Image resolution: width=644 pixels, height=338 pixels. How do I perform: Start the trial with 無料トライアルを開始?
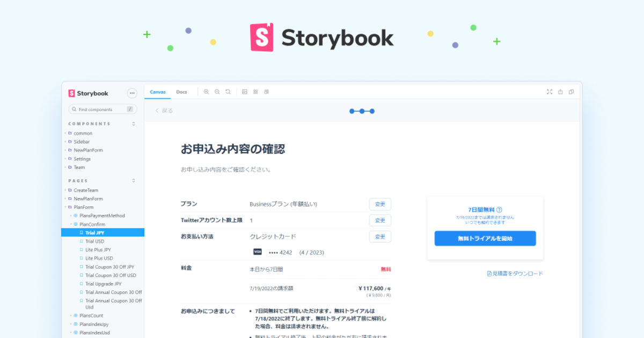click(485, 238)
